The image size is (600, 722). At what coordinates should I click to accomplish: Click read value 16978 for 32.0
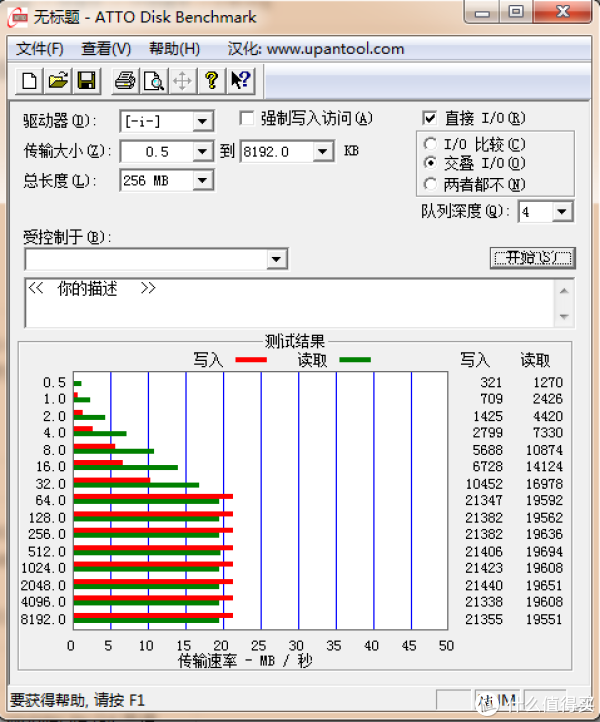(544, 484)
